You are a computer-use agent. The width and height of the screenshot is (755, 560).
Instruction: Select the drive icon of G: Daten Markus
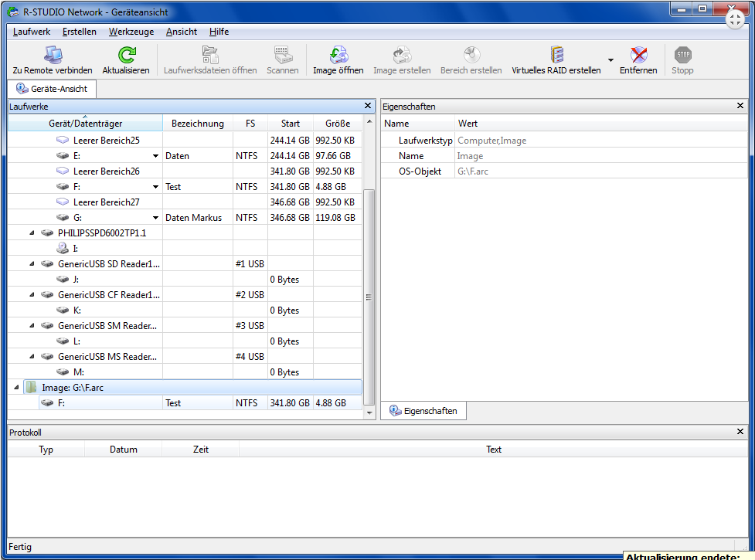pos(63,218)
